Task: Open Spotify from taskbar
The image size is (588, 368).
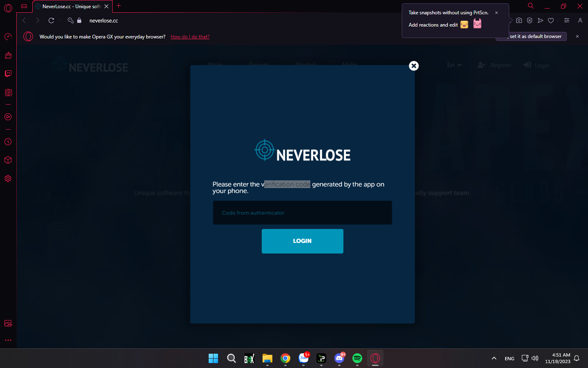Action: point(357,359)
